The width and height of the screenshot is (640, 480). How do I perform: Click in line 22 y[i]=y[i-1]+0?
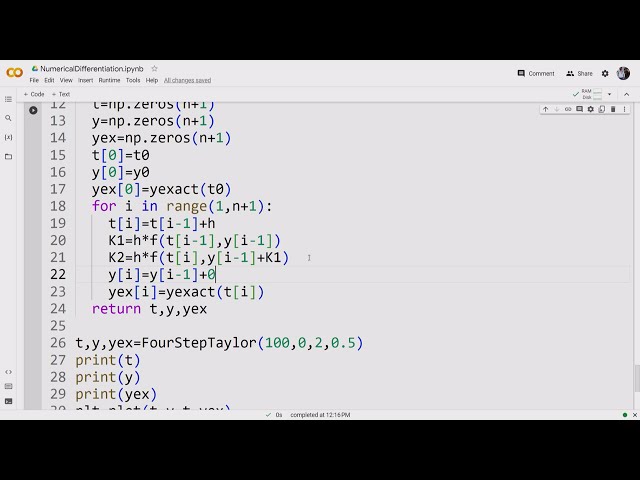coord(162,274)
